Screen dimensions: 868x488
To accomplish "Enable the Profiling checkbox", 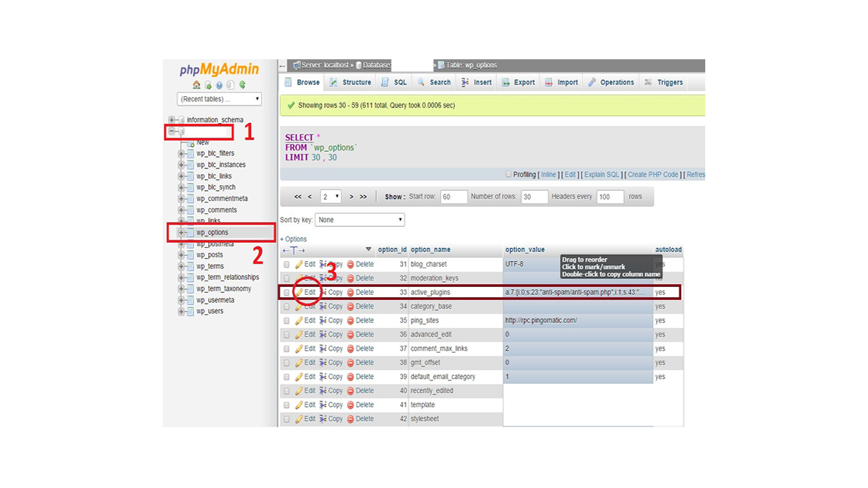I will [x=509, y=174].
